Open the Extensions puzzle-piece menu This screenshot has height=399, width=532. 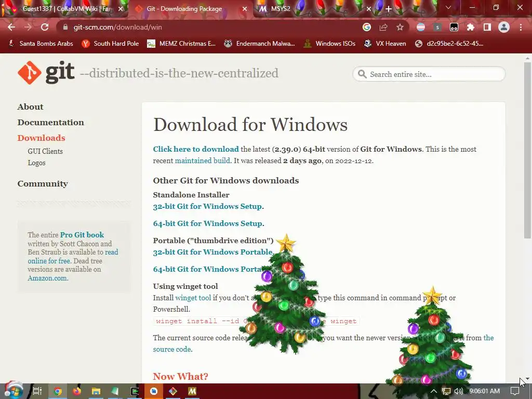[x=471, y=27]
